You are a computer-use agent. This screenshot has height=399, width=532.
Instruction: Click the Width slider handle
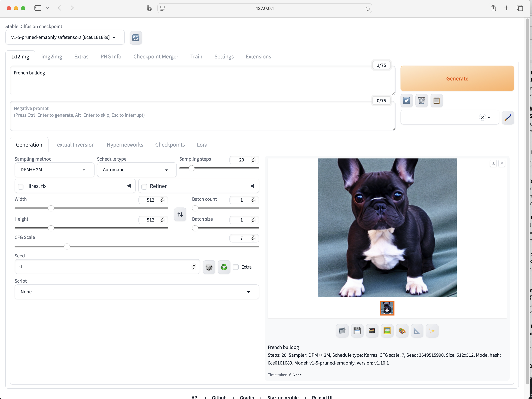pyautogui.click(x=51, y=208)
